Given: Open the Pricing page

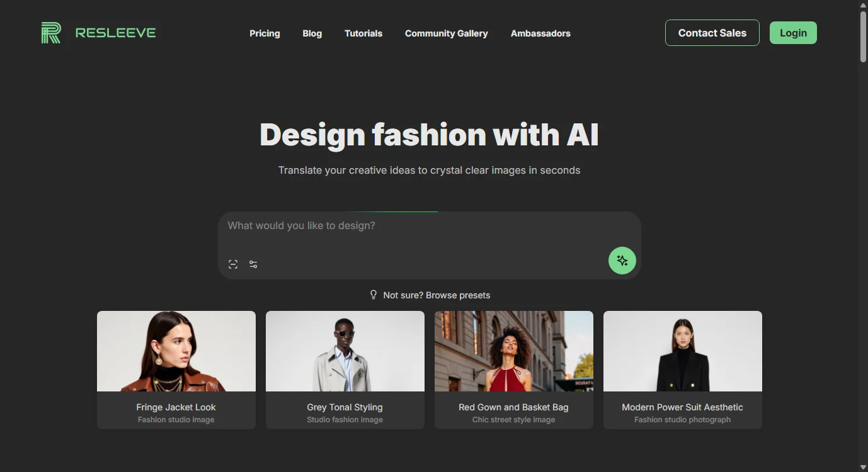Looking at the screenshot, I should 265,33.
